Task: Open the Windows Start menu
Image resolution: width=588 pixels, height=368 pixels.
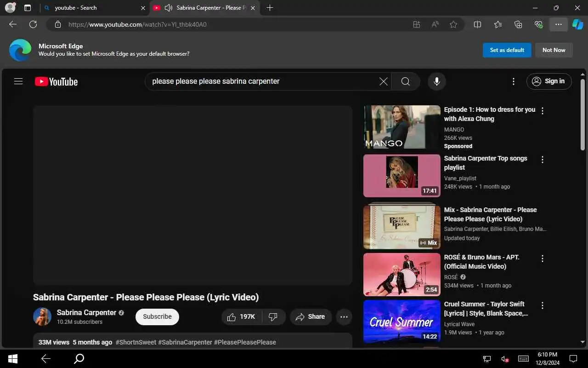Action: tap(12, 359)
